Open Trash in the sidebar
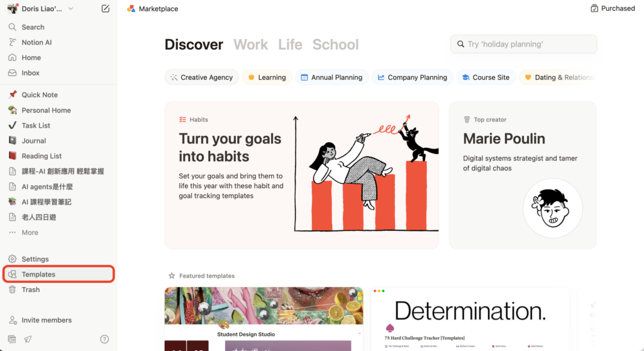The width and height of the screenshot is (644, 351). point(30,289)
